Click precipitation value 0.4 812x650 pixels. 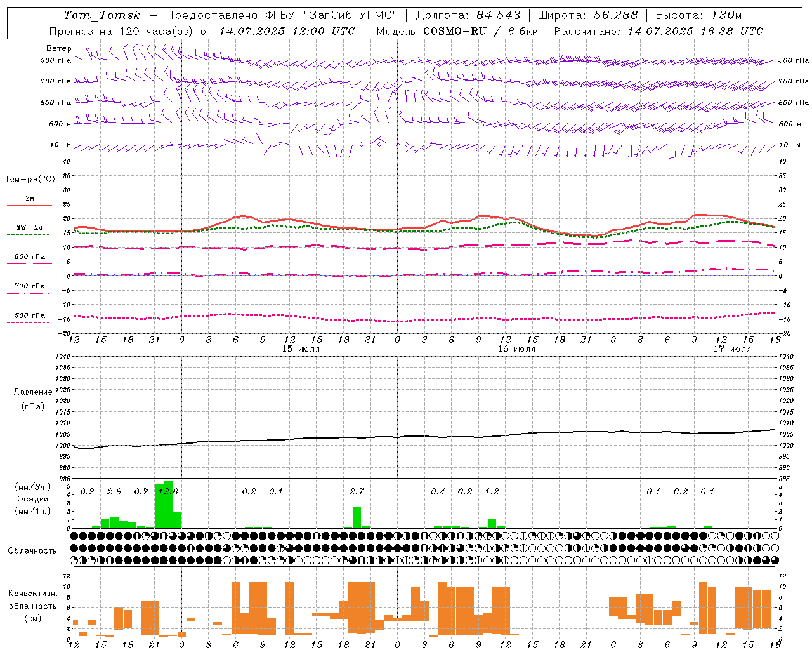point(438,492)
